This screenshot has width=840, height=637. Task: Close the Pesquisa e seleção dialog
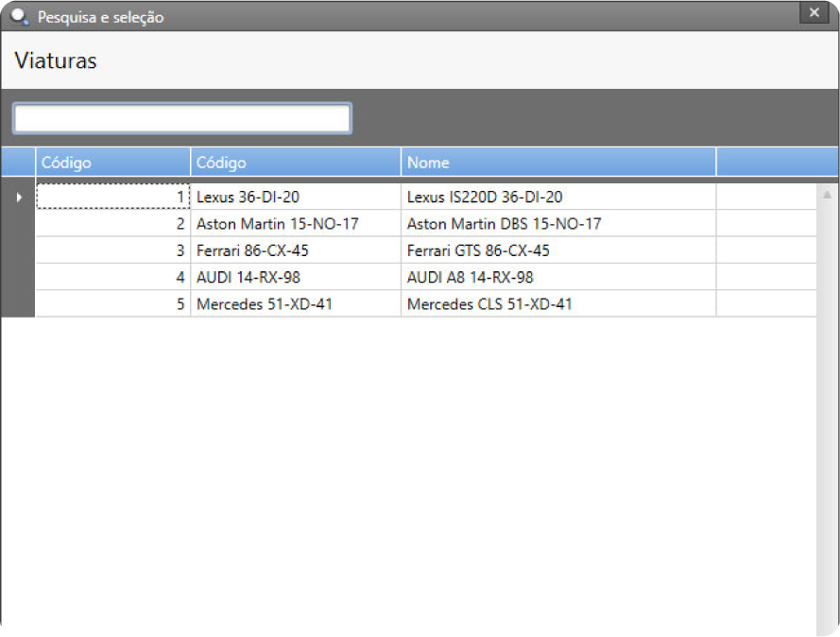[814, 13]
